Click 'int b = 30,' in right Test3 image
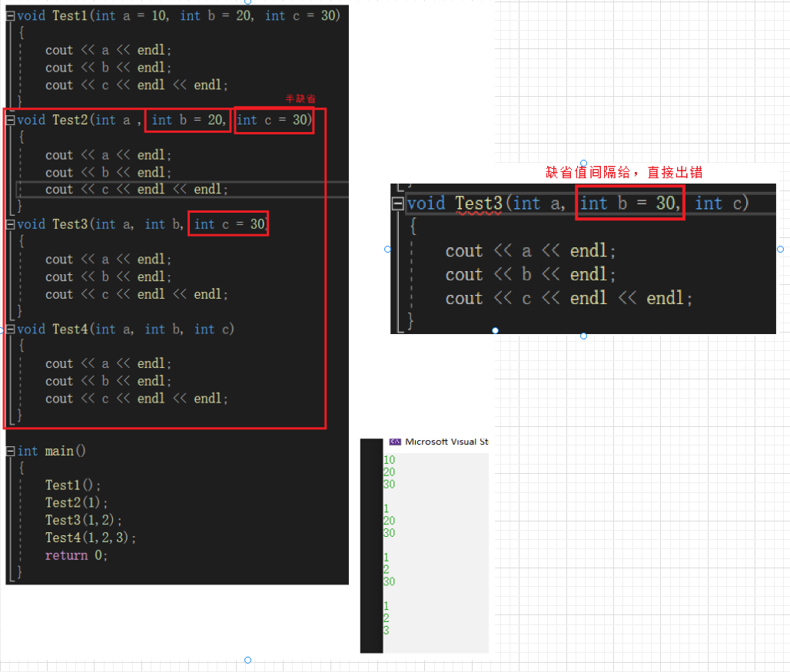The width and height of the screenshot is (790, 672). tap(630, 204)
